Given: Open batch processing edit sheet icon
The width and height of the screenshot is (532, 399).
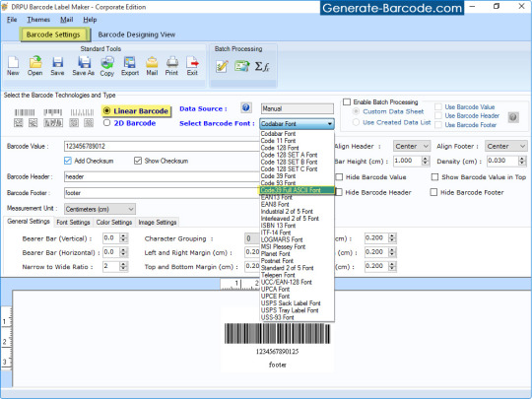Looking at the screenshot, I should click(222, 66).
